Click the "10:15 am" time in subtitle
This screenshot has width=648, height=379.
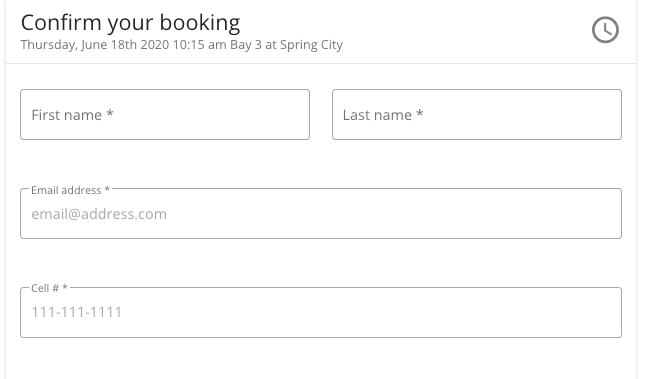coord(199,45)
